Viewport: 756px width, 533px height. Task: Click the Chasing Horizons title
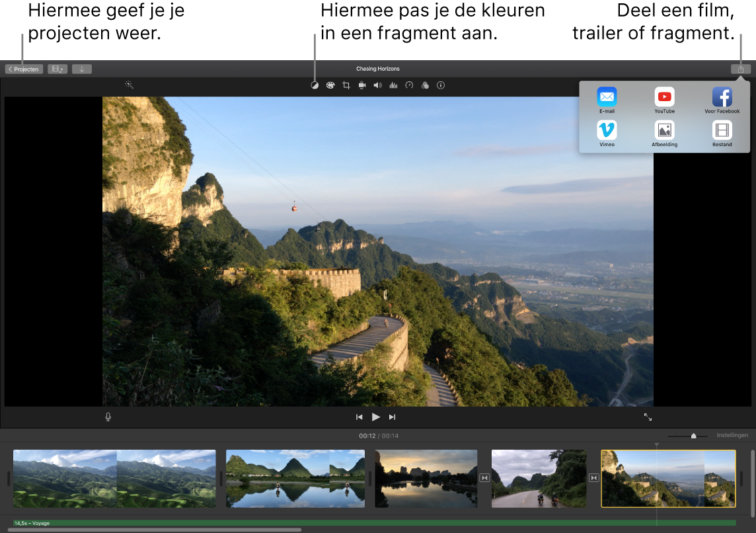coord(377,69)
